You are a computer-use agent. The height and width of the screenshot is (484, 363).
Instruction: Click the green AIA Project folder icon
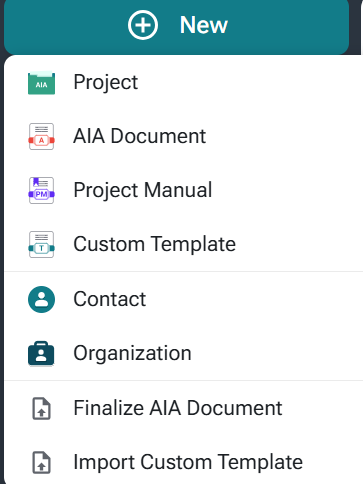(x=41, y=83)
